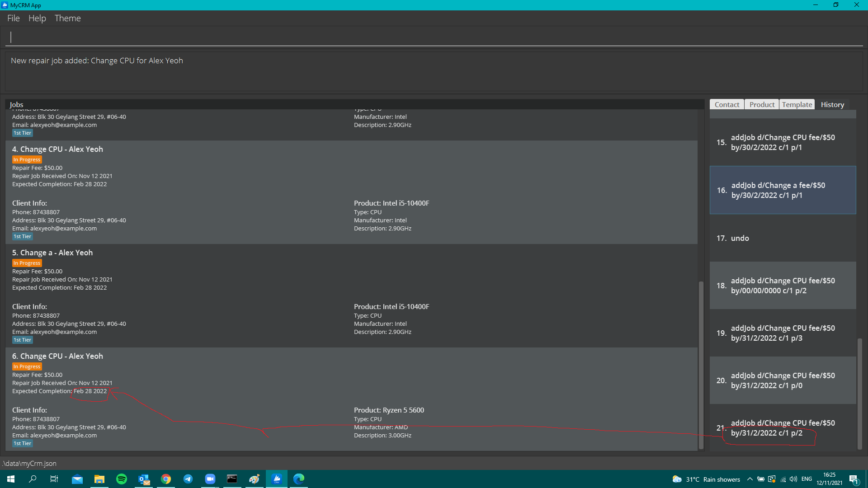Open the Help menu

(37, 18)
